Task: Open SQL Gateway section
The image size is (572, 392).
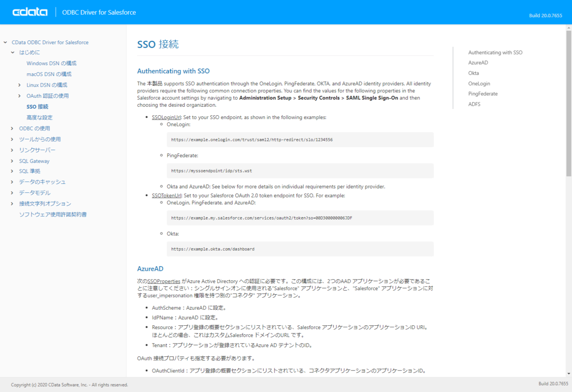Action: [x=34, y=161]
